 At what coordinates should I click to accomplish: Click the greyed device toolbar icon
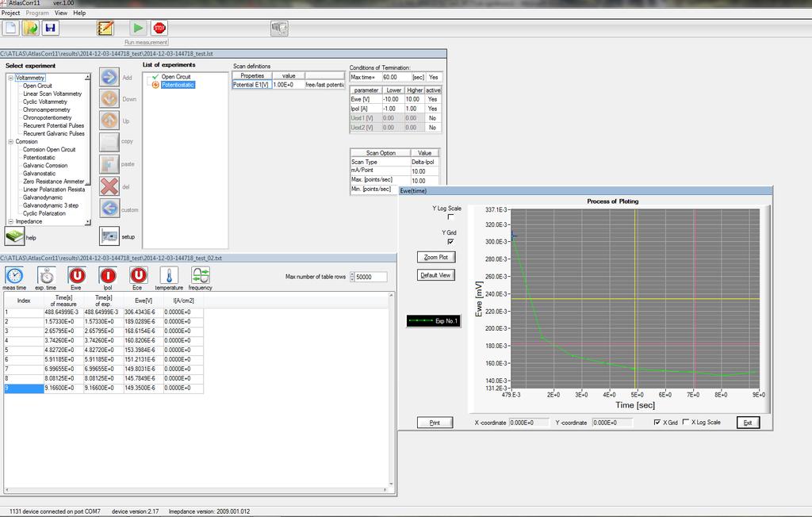click(x=279, y=29)
